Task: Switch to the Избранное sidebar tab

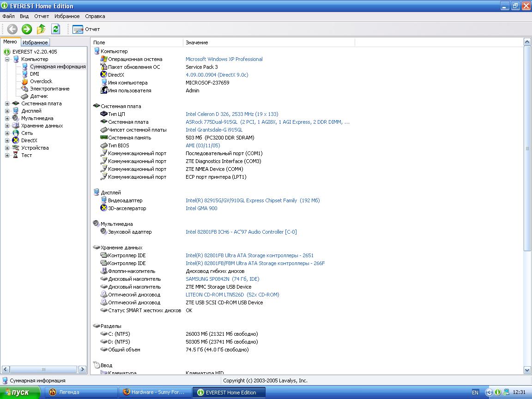Action: [x=35, y=42]
